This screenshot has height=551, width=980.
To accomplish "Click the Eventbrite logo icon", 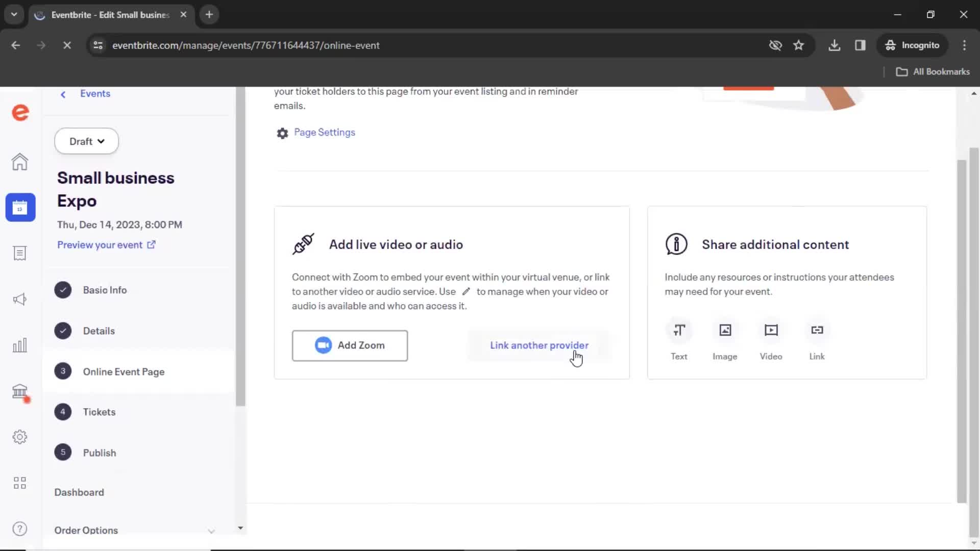I will [20, 112].
